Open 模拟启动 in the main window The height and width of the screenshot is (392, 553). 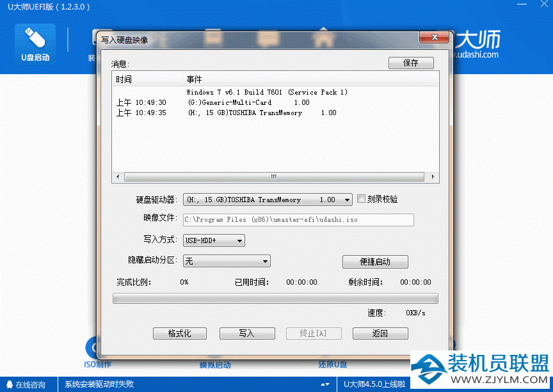[x=215, y=365]
